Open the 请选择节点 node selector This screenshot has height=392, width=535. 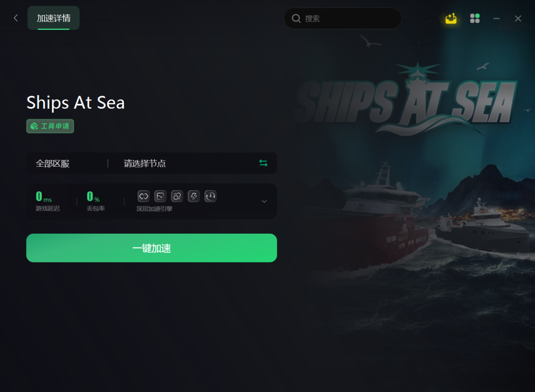click(x=145, y=164)
